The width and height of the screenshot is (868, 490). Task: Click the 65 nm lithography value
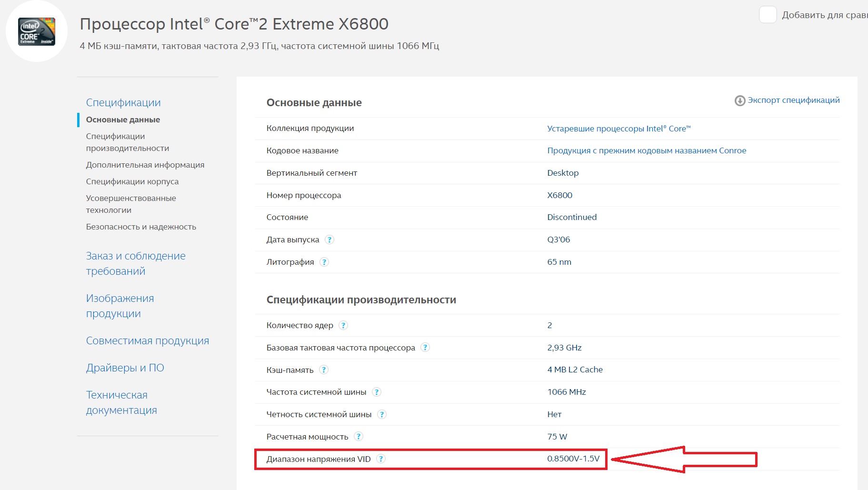(559, 262)
